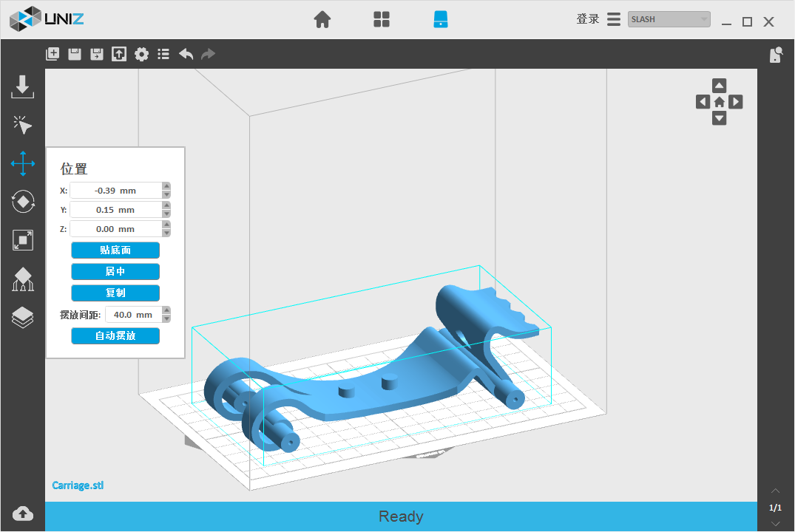Screen dimensions: 795x532
Task: Click the Ready status bar
Action: 401,516
